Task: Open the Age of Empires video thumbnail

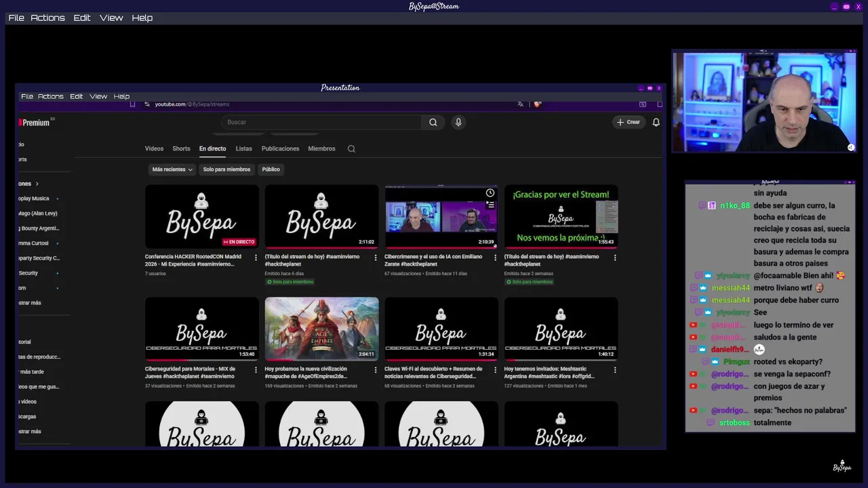Action: [321, 329]
